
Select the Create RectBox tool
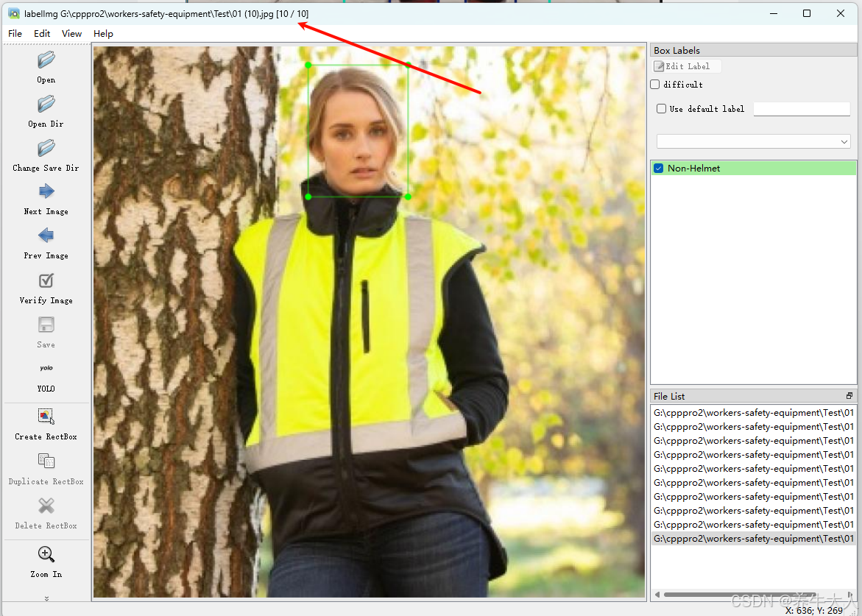click(46, 416)
